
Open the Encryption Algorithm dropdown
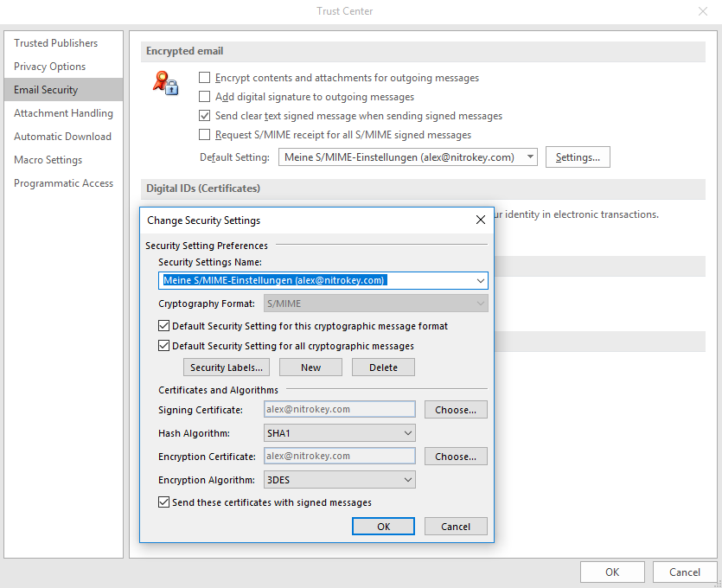[408, 480]
